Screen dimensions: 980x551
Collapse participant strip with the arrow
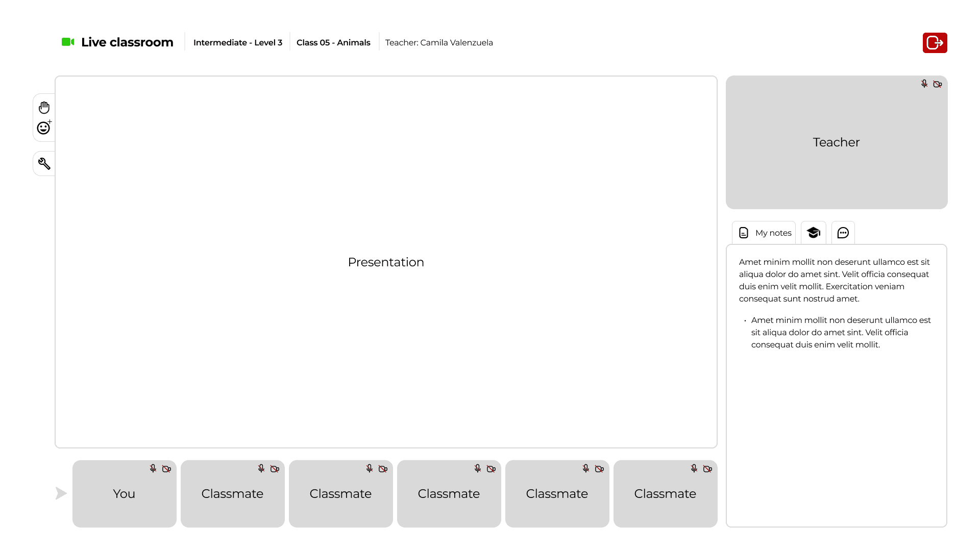point(61,493)
